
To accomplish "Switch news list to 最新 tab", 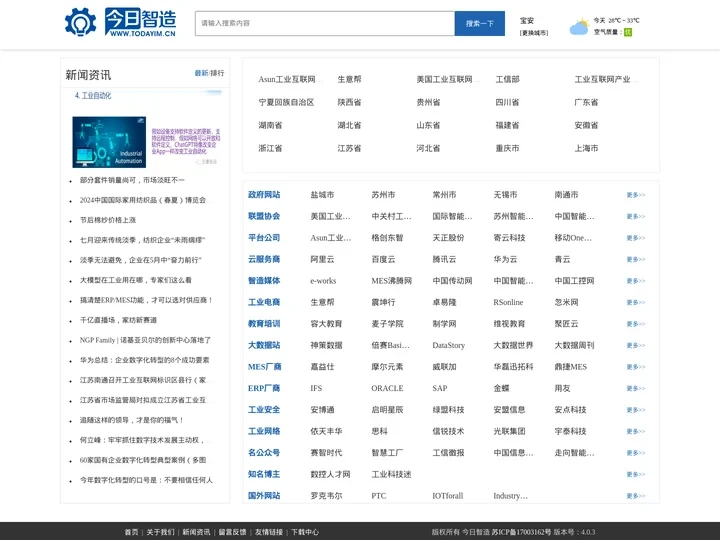I will [201, 73].
